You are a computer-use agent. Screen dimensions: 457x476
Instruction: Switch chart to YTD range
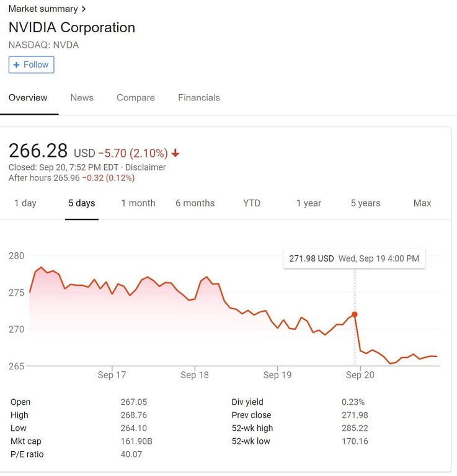pyautogui.click(x=252, y=203)
